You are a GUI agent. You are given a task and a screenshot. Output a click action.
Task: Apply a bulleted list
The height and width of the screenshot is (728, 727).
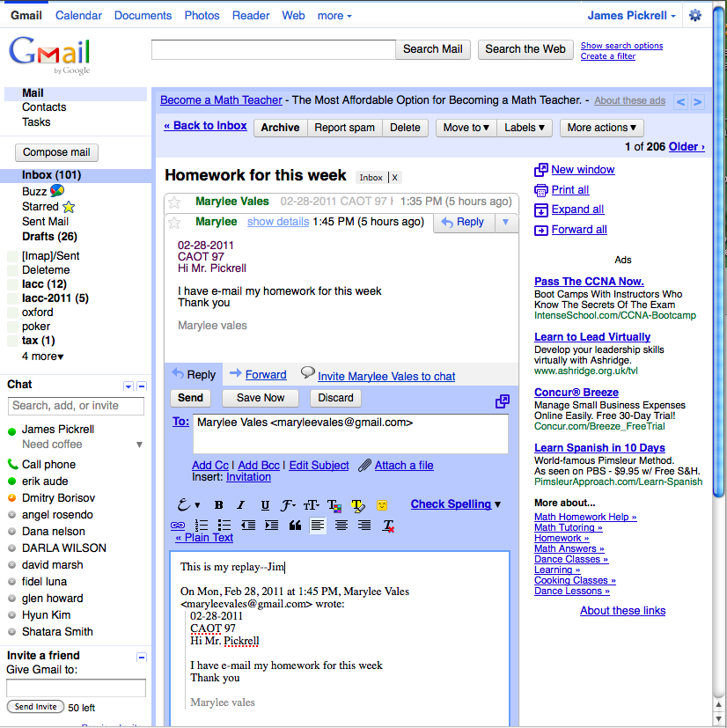click(x=224, y=526)
